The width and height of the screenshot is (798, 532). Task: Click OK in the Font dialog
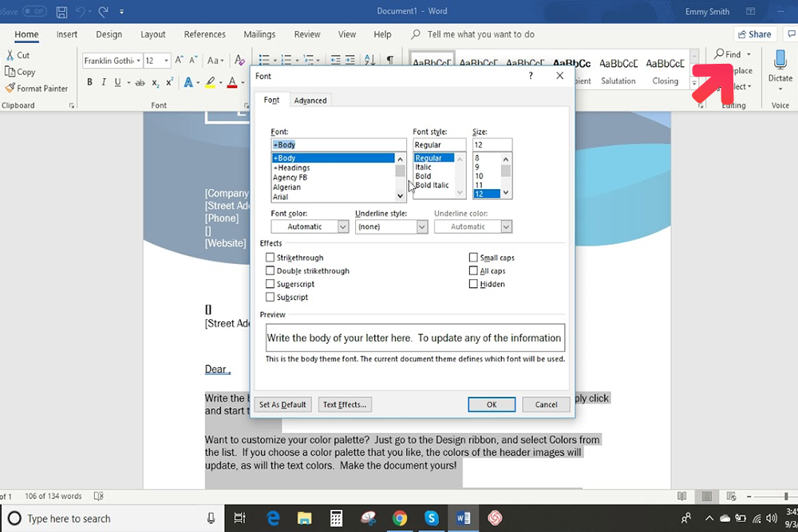[x=492, y=404]
